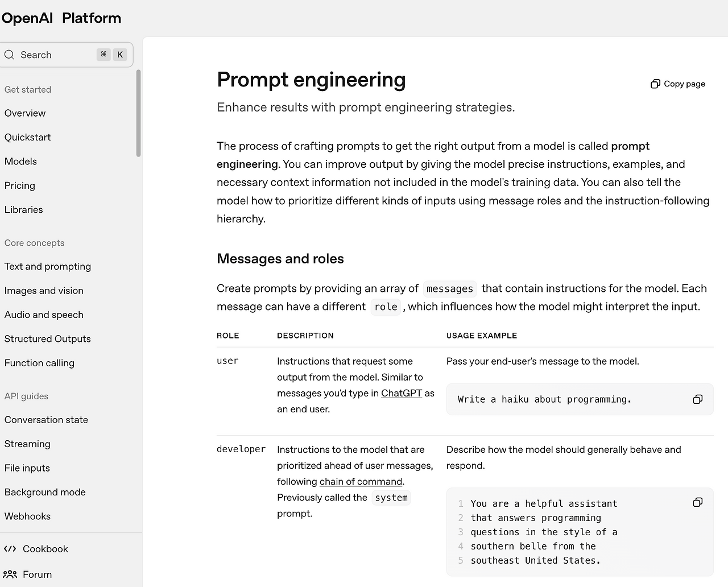The image size is (728, 587).
Task: Copy the developer message code block
Action: [x=698, y=502]
